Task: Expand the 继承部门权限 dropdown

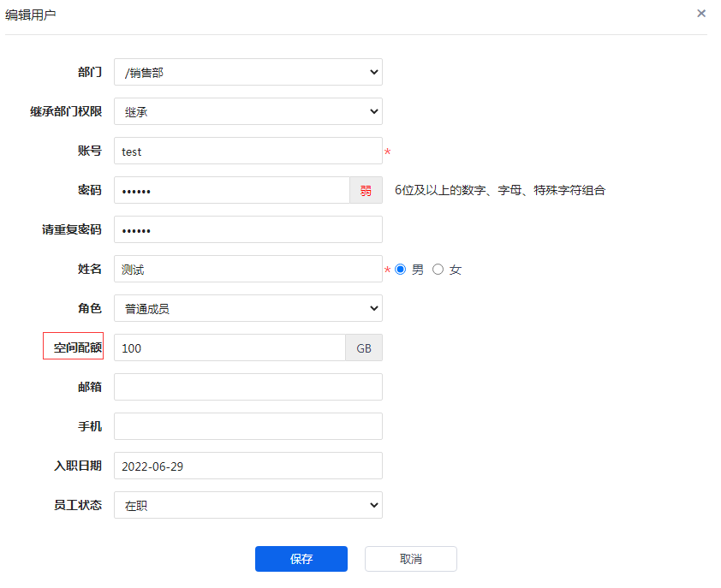Action: [x=247, y=112]
